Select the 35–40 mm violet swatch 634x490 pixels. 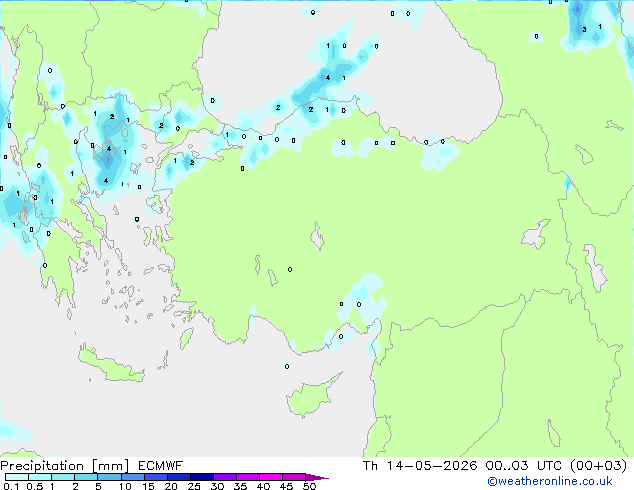[x=247, y=477]
